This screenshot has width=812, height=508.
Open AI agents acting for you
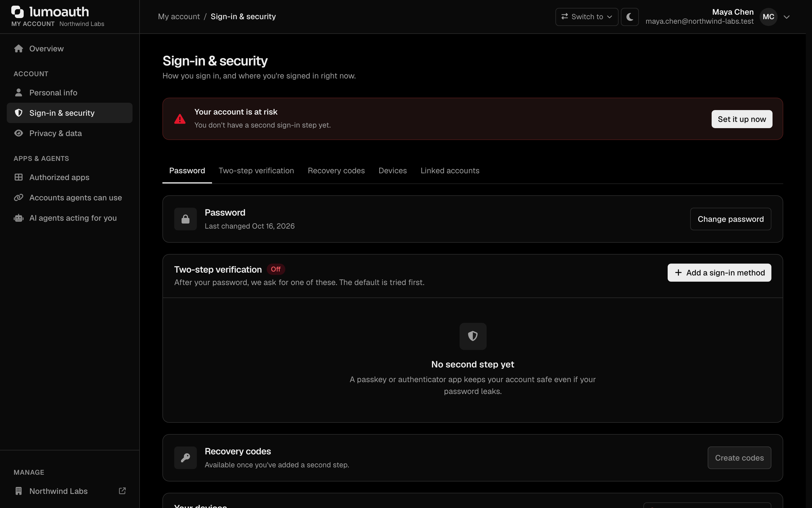click(x=69, y=218)
